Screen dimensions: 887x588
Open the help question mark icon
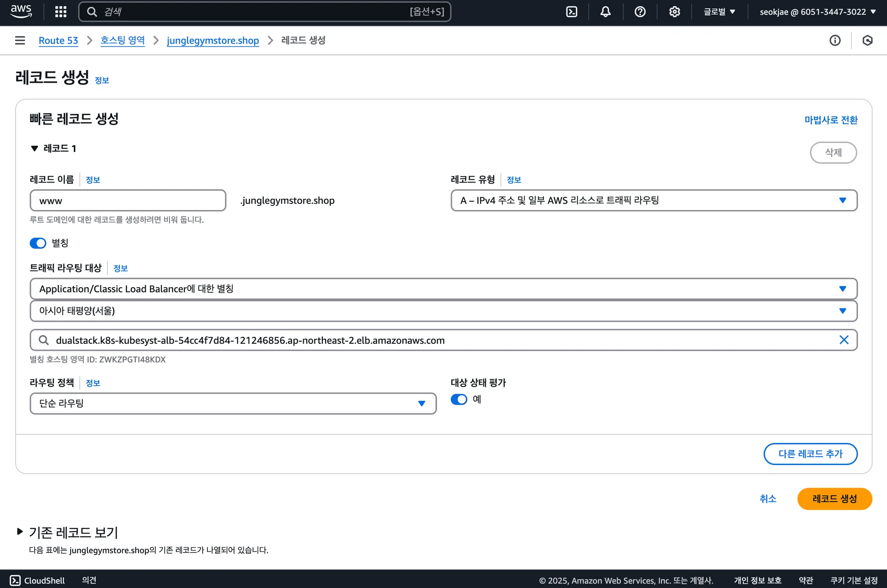[x=640, y=12]
